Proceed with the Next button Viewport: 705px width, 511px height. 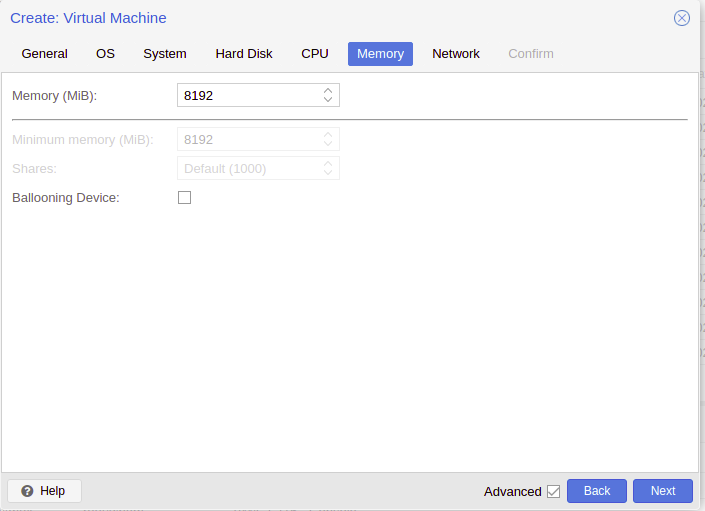coord(663,491)
